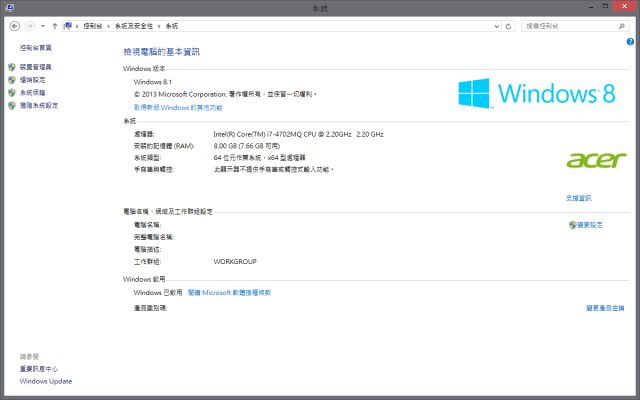This screenshot has width=640, height=400.
Task: Open Windows Update link at bottom left
Action: [x=46, y=381]
